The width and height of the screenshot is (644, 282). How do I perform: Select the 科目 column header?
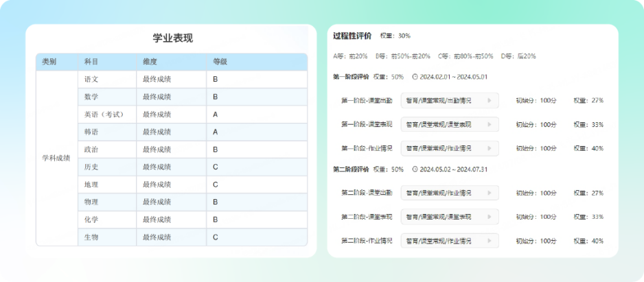point(91,62)
